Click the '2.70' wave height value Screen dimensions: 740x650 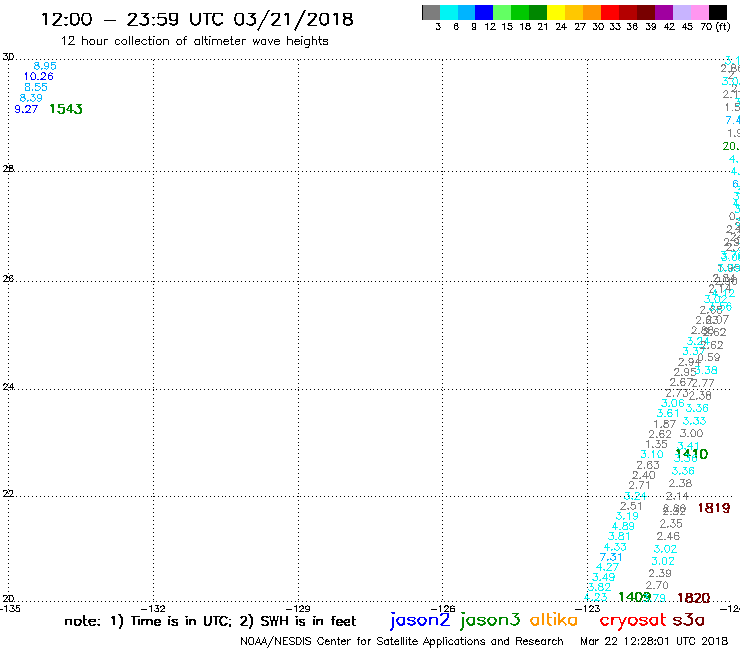click(x=657, y=585)
